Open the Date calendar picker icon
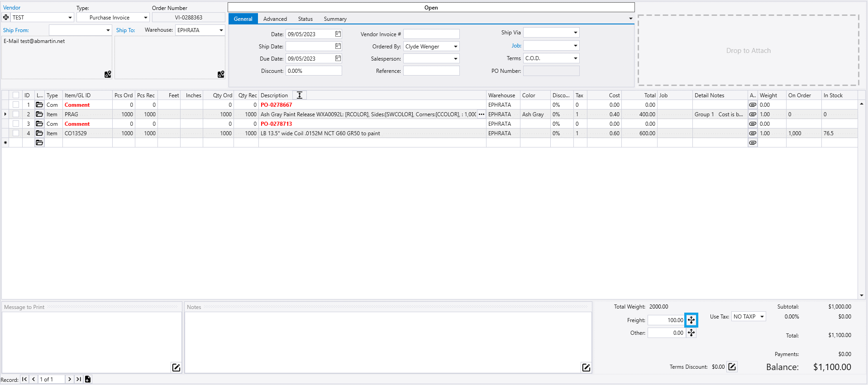868x385 pixels. click(x=338, y=34)
